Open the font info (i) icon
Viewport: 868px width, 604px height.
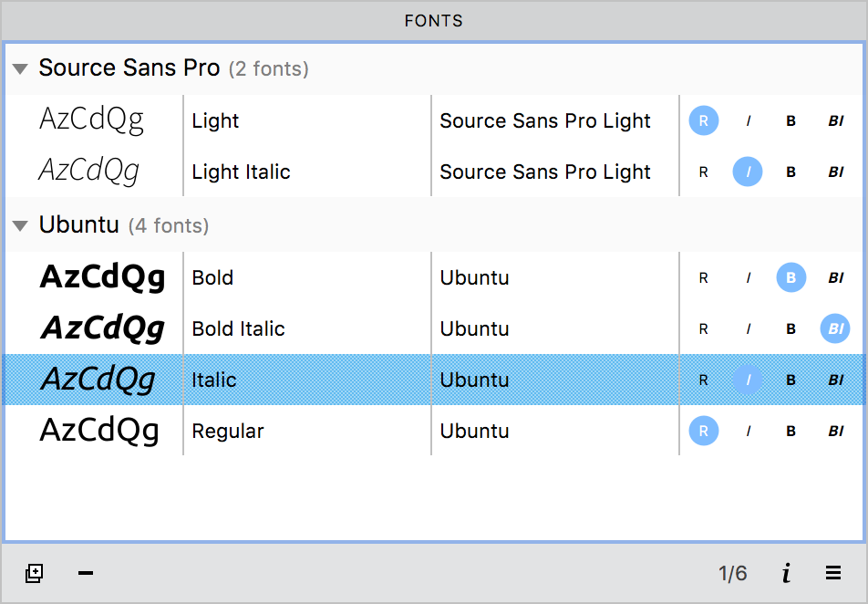[786, 573]
